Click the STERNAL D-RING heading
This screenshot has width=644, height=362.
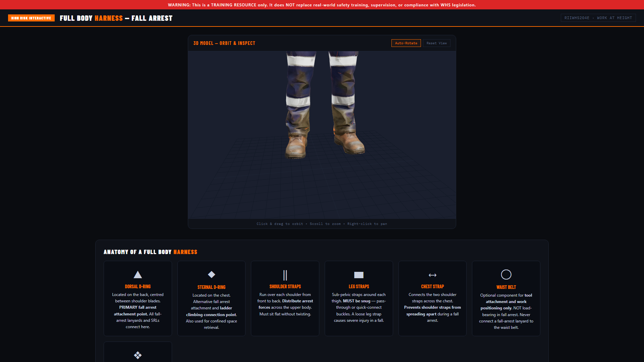coord(211,287)
